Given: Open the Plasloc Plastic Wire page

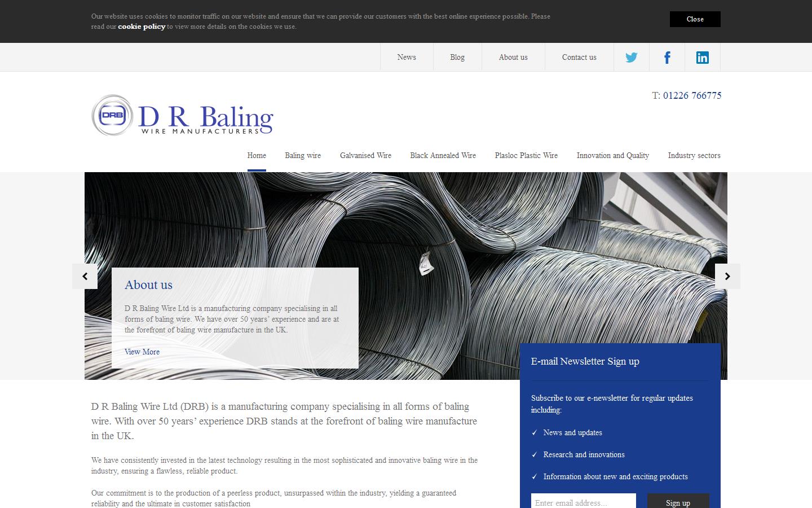Looking at the screenshot, I should (526, 156).
